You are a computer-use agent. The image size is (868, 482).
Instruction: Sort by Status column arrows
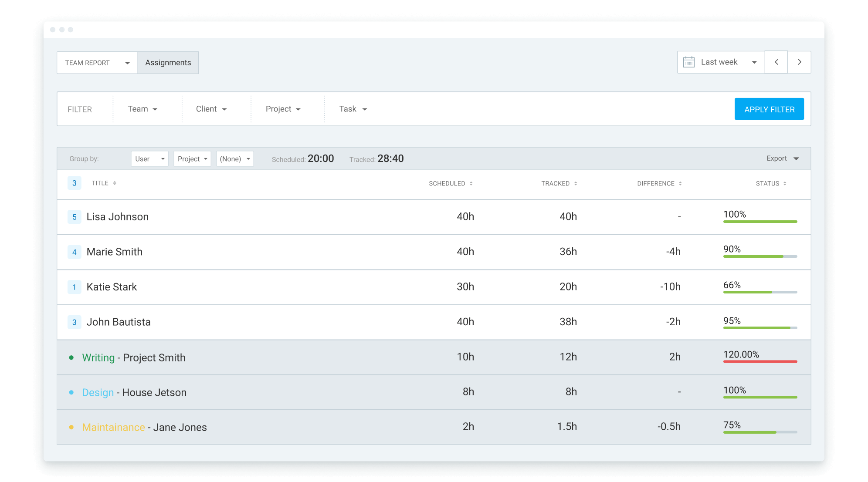coord(785,184)
